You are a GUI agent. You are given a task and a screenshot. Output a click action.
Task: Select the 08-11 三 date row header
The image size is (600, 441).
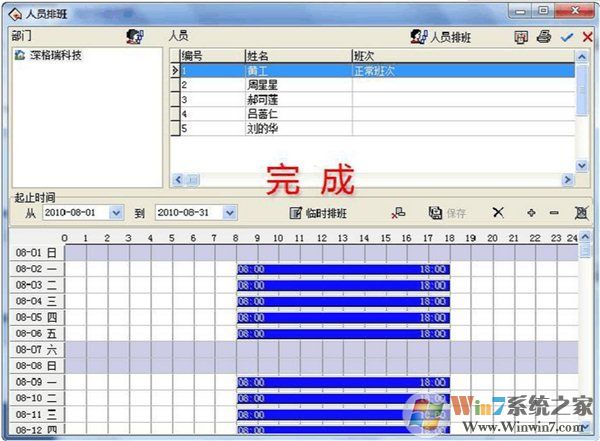point(36,415)
